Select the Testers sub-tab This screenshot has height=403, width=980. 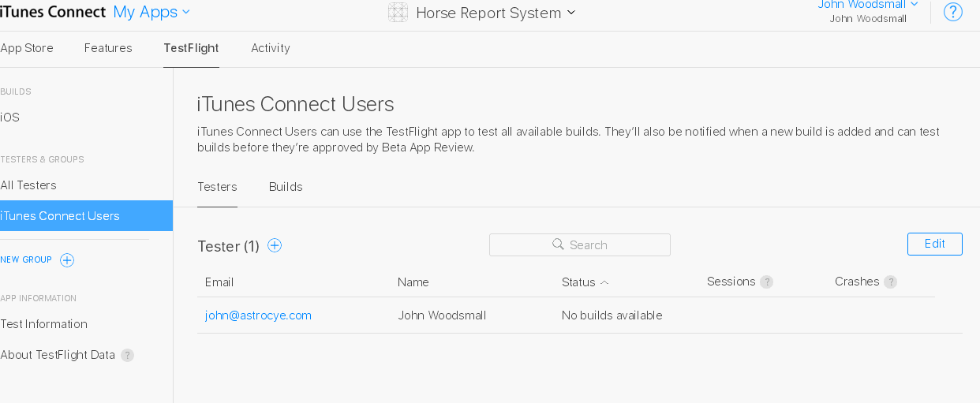tap(217, 187)
